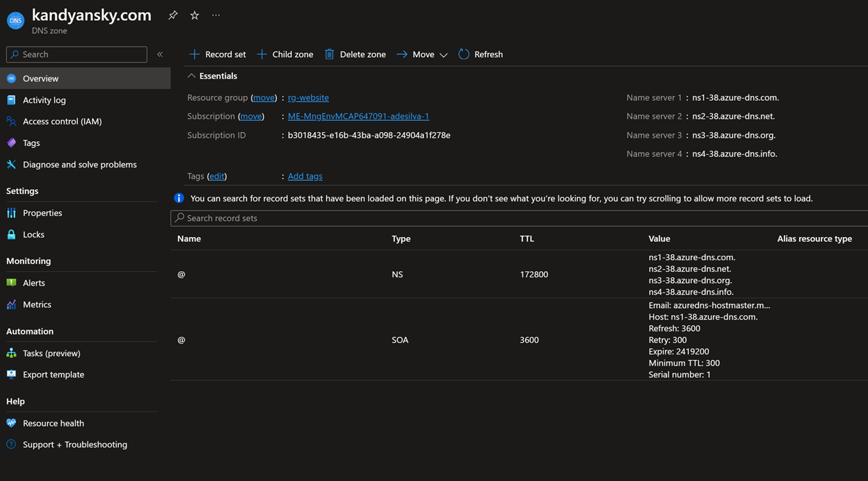Screen dimensions: 868x481
Task: Click the Export template icon
Action: (x=11, y=374)
